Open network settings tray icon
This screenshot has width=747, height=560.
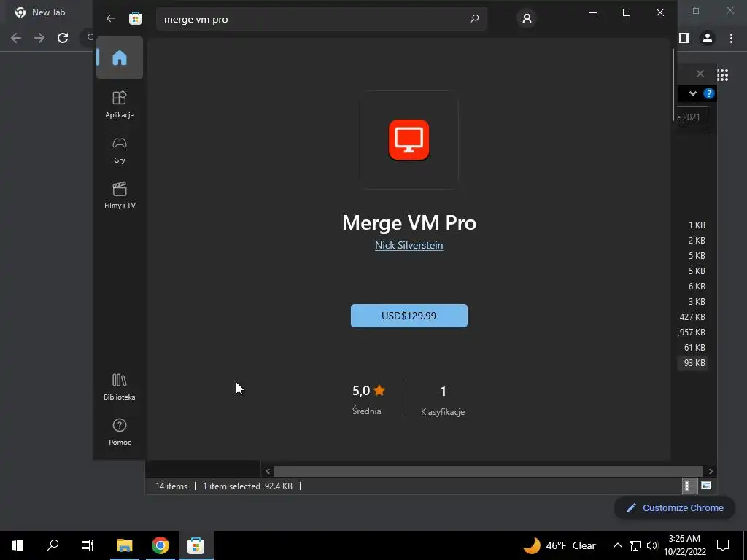(x=635, y=545)
